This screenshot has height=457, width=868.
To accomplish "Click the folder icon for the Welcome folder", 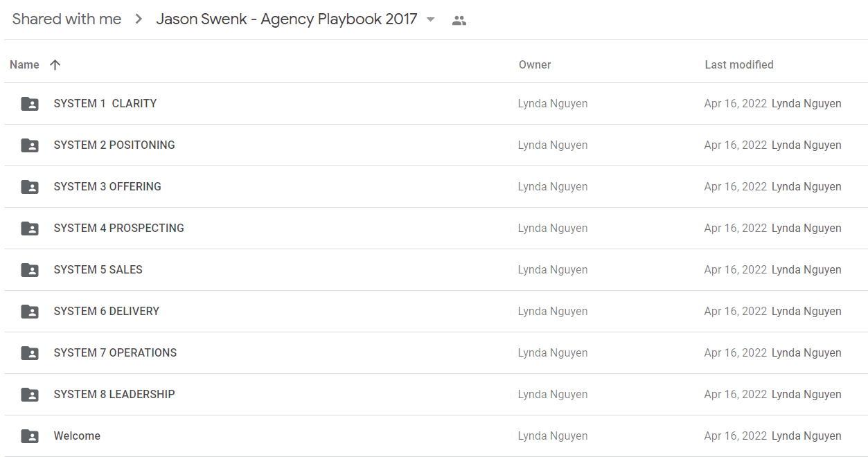I will (30, 436).
